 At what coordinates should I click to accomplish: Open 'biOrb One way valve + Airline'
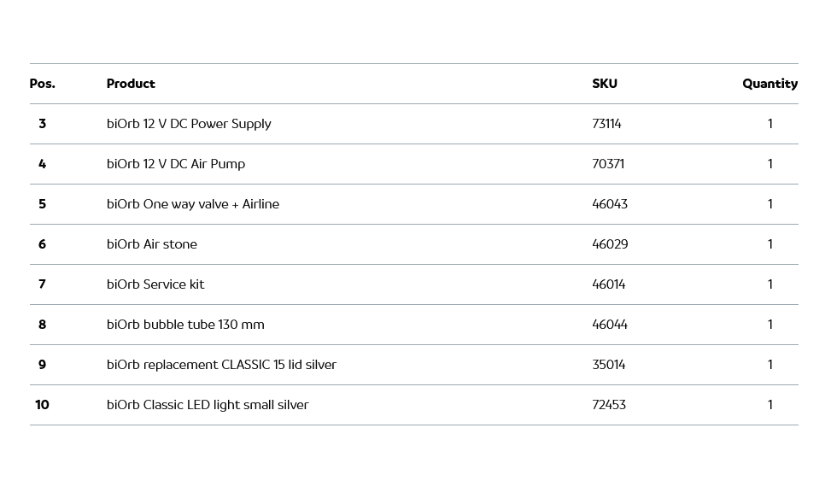tap(193, 204)
